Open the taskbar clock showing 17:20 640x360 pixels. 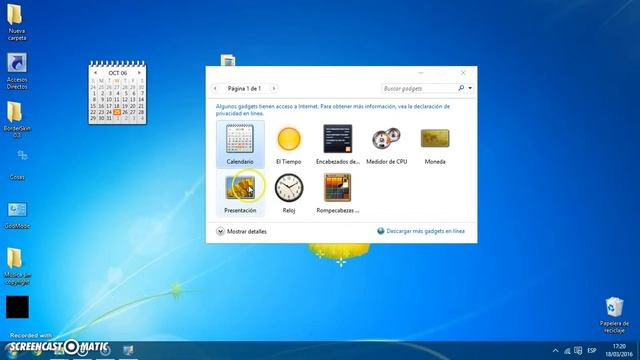(619, 350)
